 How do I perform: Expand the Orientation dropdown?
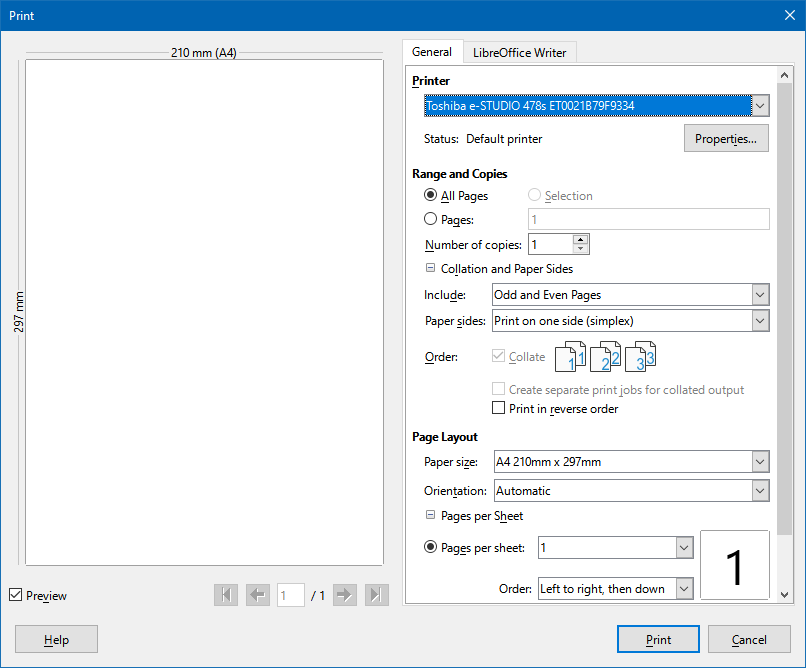click(x=760, y=491)
